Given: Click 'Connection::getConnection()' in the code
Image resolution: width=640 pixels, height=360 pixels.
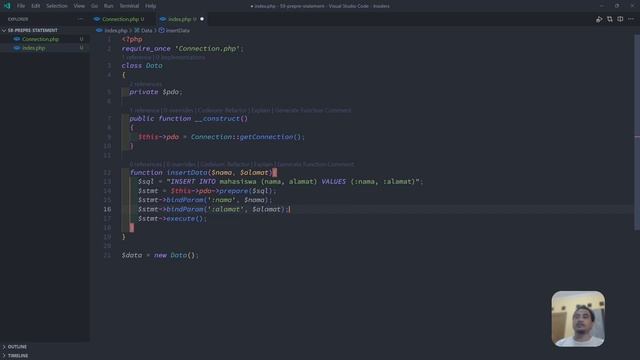Looking at the screenshot, I should (246, 137).
